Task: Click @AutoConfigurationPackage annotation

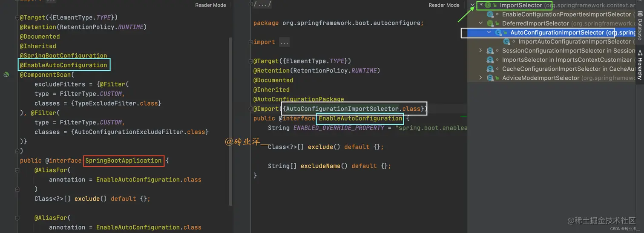Action: coord(299,99)
